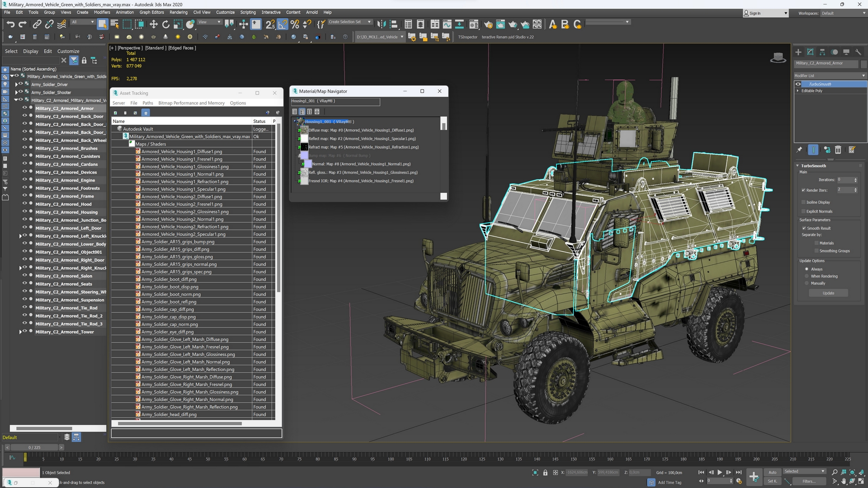The height and width of the screenshot is (488, 868).
Task: Choose the Select and Move tool
Action: (x=153, y=24)
